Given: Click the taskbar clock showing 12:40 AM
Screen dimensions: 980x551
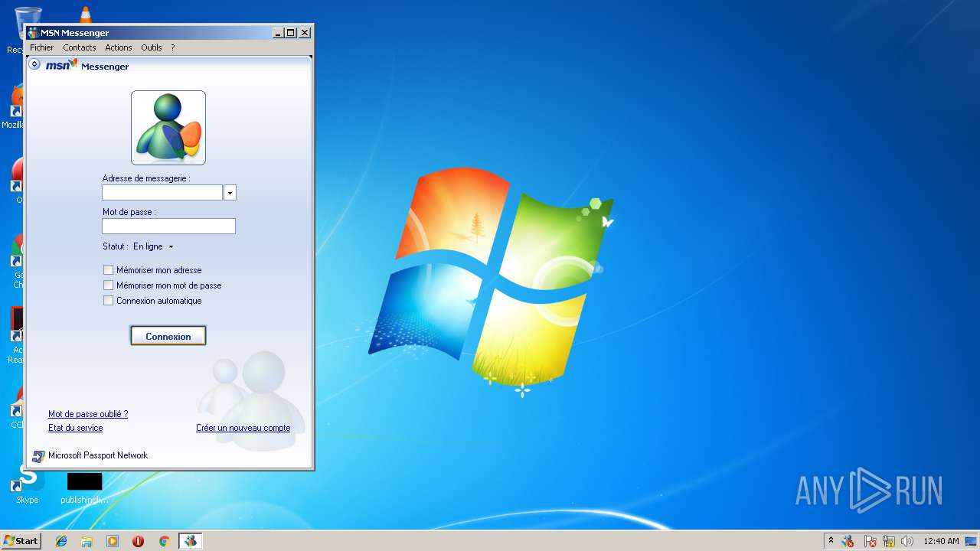Looking at the screenshot, I should coord(941,541).
